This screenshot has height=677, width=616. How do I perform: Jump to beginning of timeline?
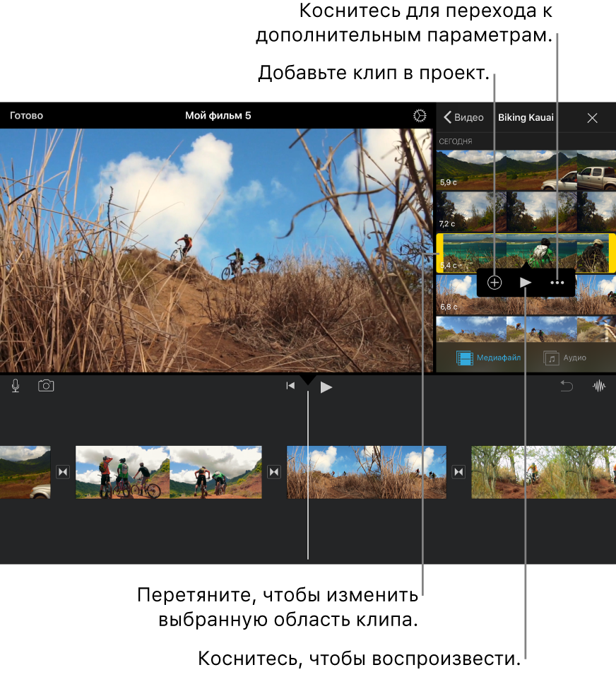coord(290,386)
